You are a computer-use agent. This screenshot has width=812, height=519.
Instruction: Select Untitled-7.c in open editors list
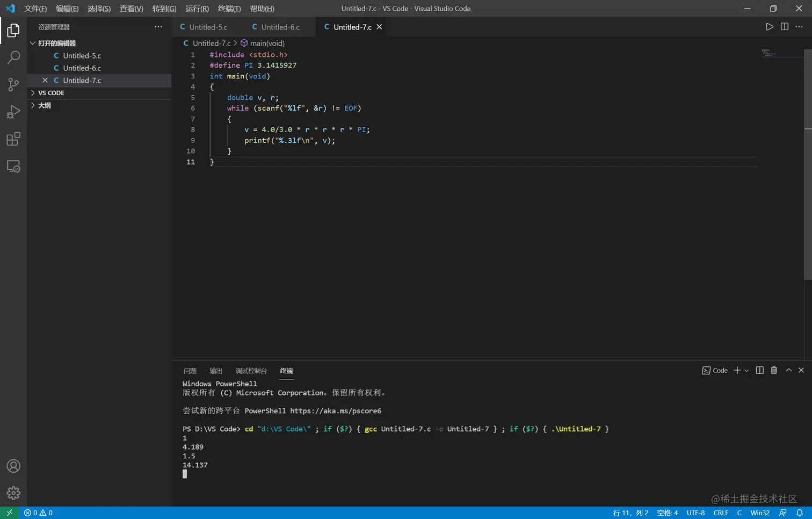coord(99,81)
